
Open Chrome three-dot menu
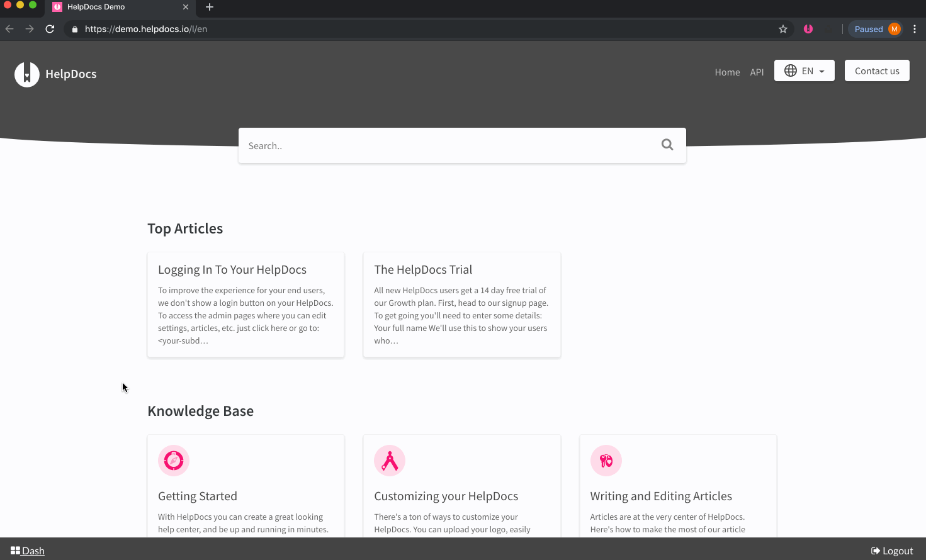click(x=915, y=29)
